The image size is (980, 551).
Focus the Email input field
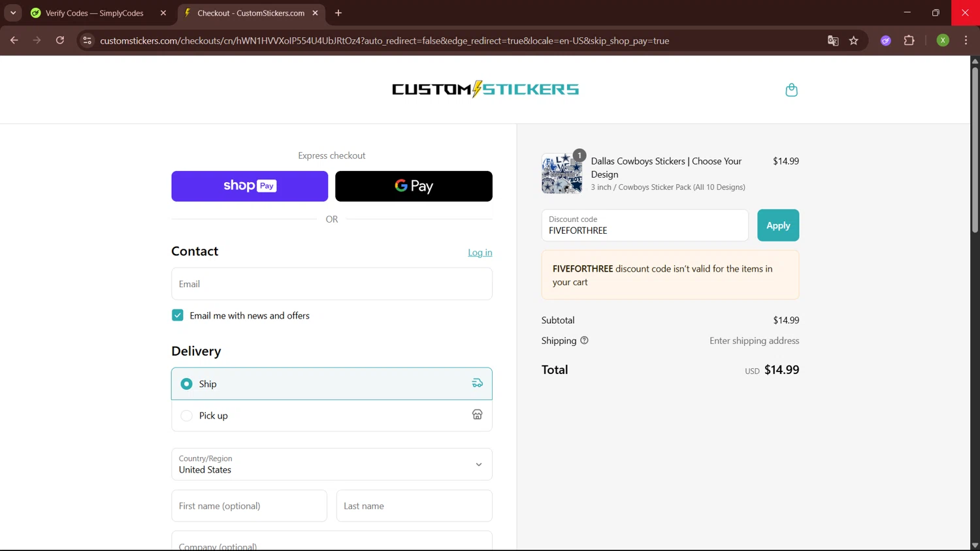(332, 284)
